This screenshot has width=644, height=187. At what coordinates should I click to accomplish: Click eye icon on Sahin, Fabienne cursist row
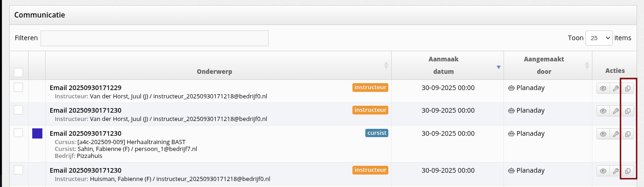603,134
